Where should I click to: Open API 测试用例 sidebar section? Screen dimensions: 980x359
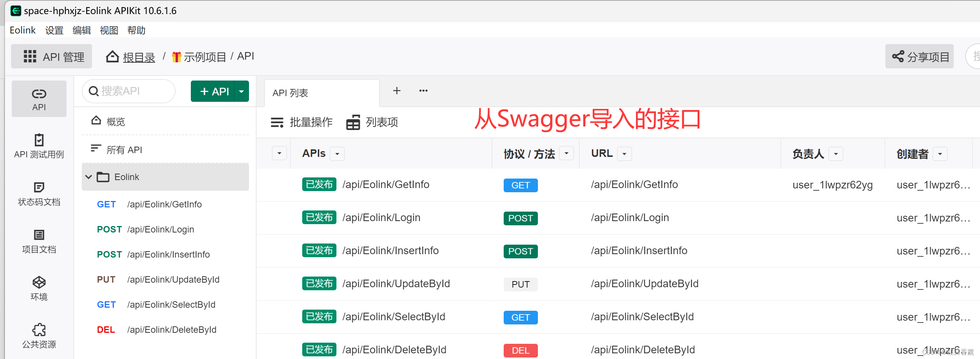click(x=39, y=146)
